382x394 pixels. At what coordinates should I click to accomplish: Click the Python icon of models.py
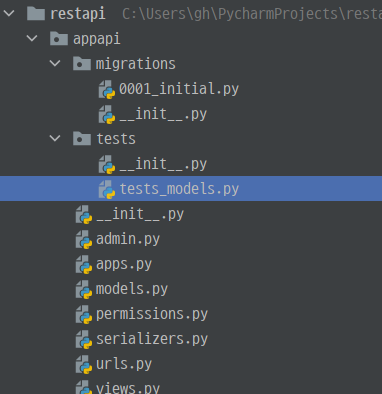click(x=84, y=289)
